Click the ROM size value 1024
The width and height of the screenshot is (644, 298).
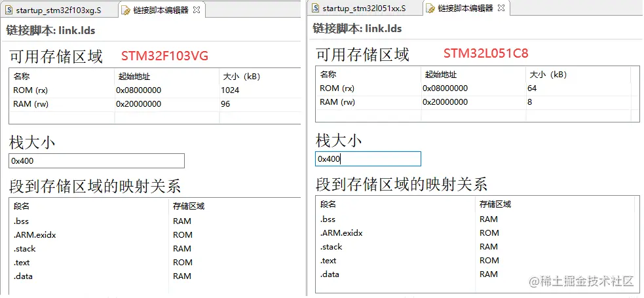click(x=230, y=90)
